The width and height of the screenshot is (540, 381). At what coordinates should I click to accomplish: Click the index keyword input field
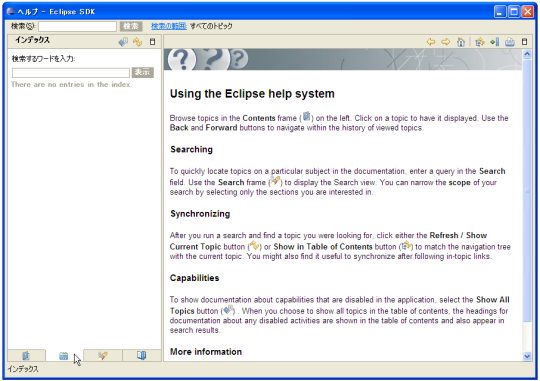pos(71,73)
